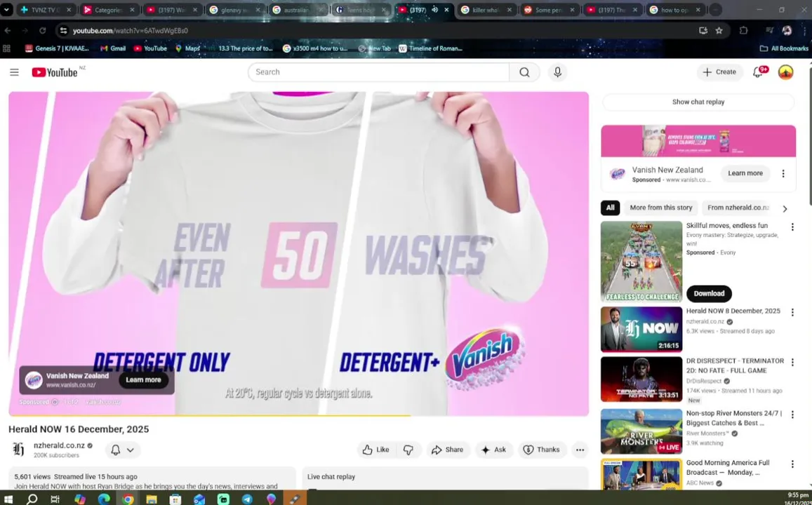Open options for Herald NOW 8 December video
The height and width of the screenshot is (505, 812).
tap(792, 313)
